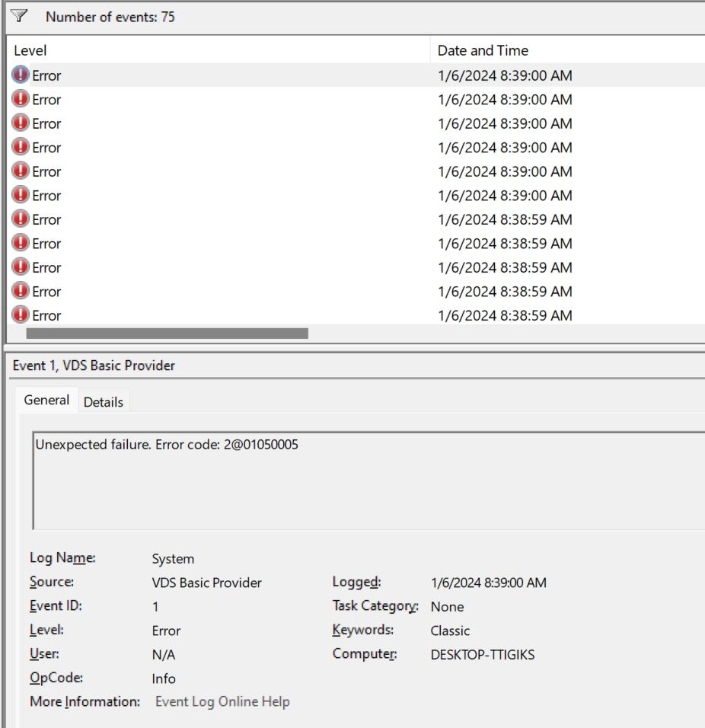Click the error icon on the second event row
The width and height of the screenshot is (705, 728).
point(19,99)
